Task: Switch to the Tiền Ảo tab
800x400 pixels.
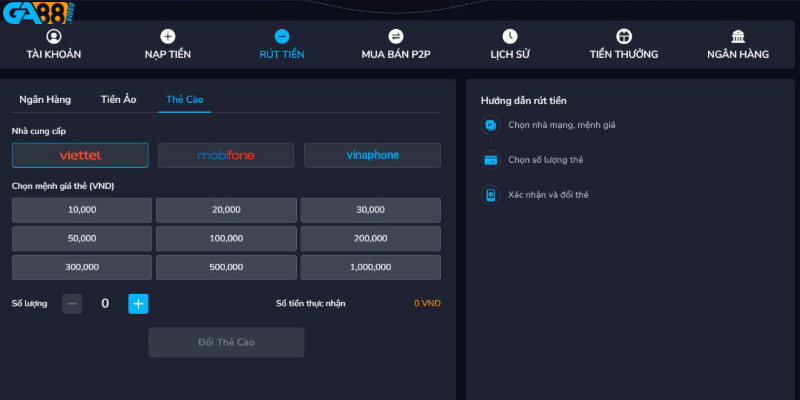Action: click(118, 99)
